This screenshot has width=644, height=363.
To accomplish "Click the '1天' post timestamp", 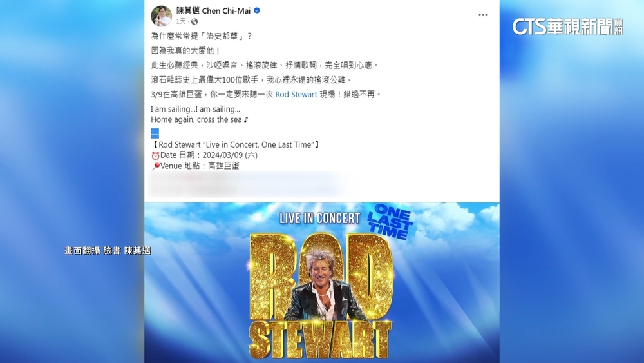I will [181, 21].
